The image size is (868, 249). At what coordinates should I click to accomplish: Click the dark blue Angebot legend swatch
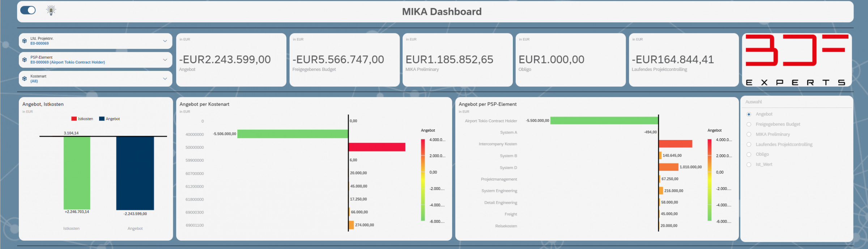[102, 119]
